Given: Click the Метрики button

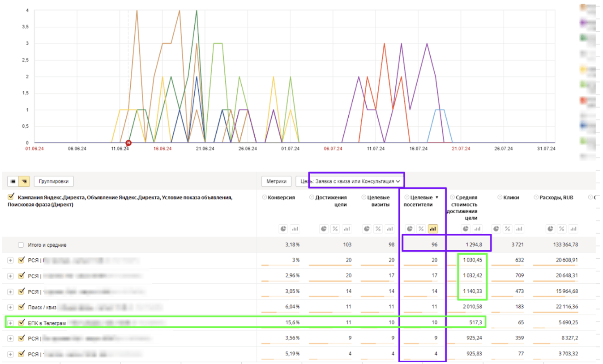Looking at the screenshot, I should tap(276, 181).
